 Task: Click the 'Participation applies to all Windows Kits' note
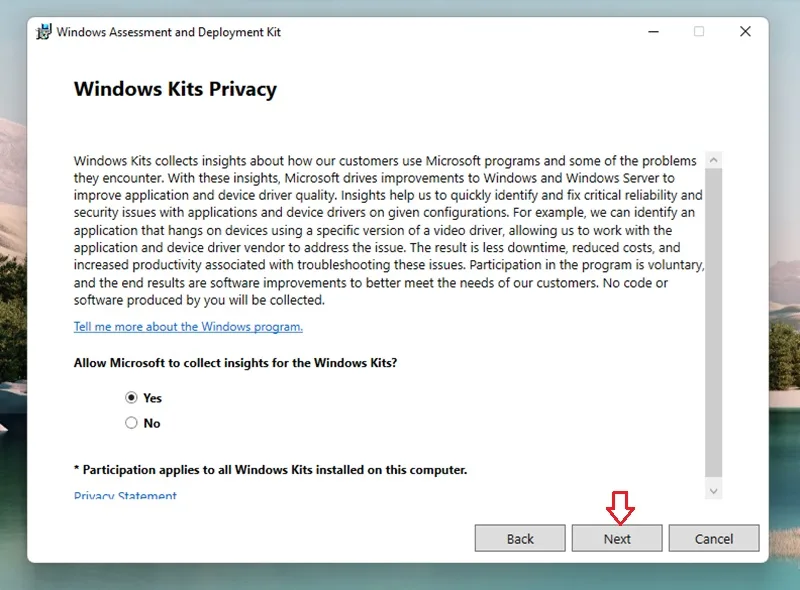pyautogui.click(x=270, y=470)
